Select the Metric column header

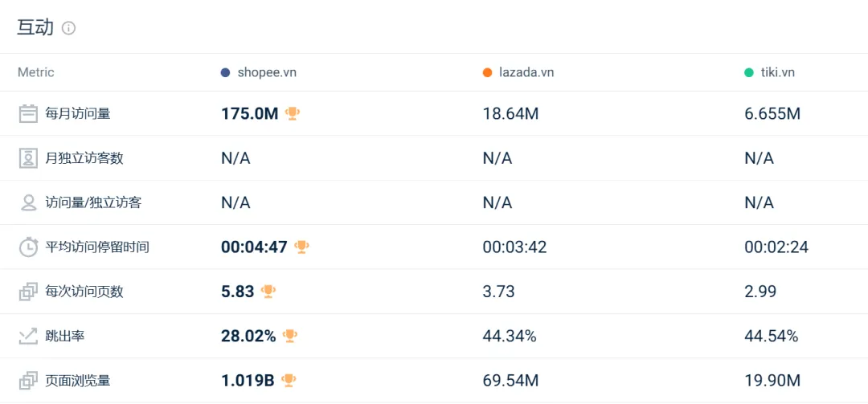36,72
